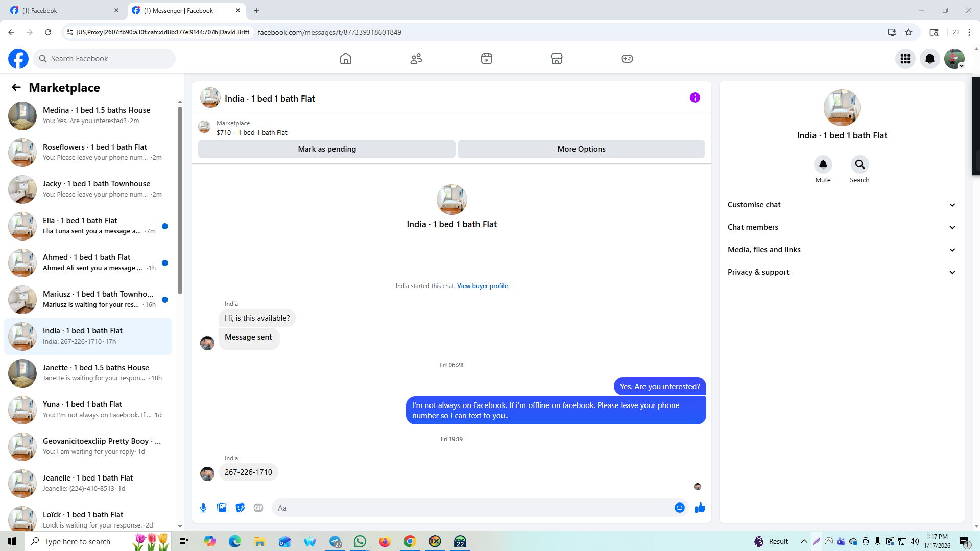980x551 pixels.
Task: Click the Windows Start button
Action: 12,541
